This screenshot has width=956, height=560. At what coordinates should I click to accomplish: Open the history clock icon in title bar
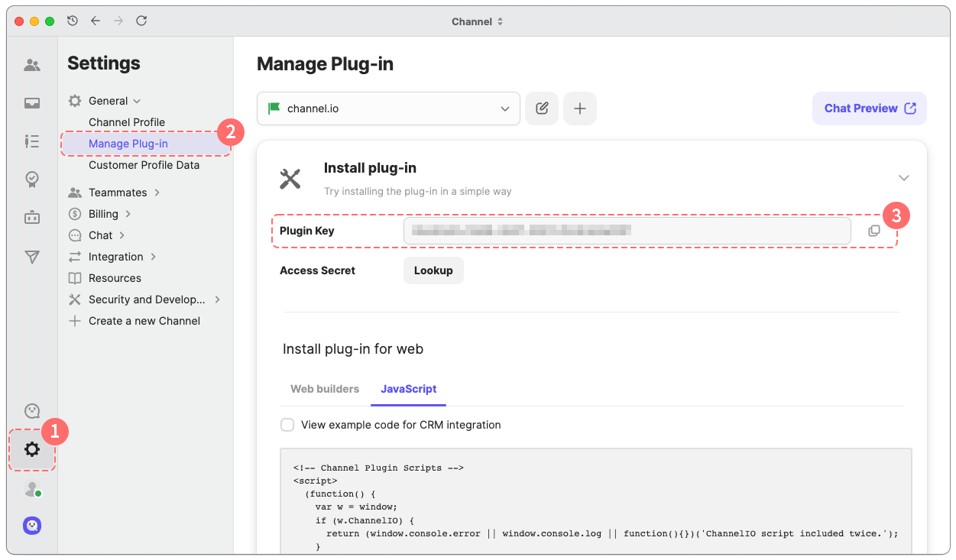point(73,21)
